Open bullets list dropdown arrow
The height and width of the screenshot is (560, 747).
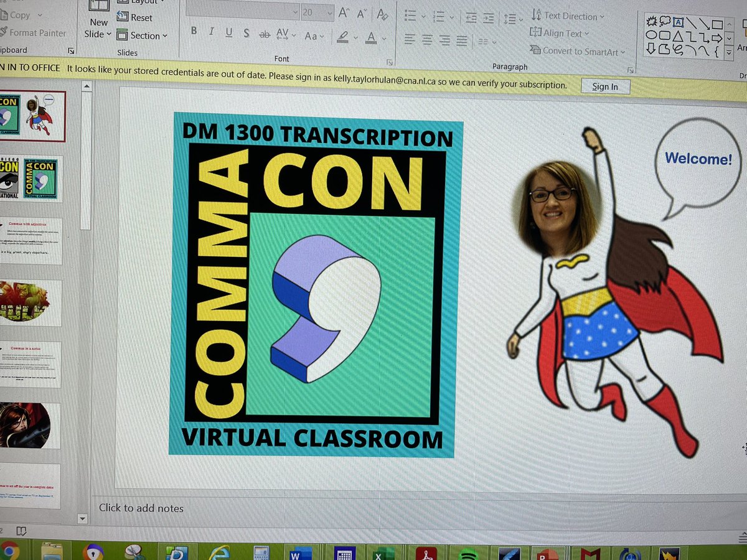[x=423, y=17]
